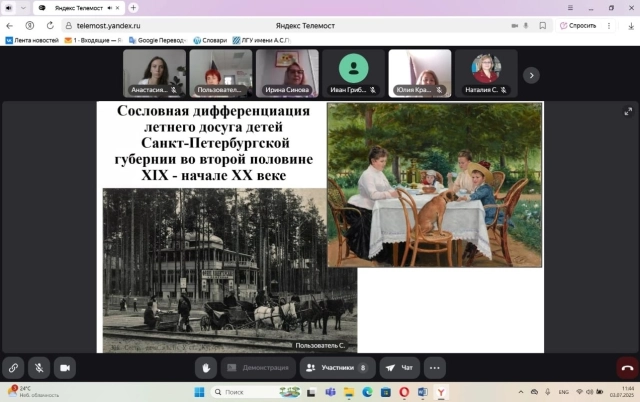Open browser downloads icon

pos(631,26)
